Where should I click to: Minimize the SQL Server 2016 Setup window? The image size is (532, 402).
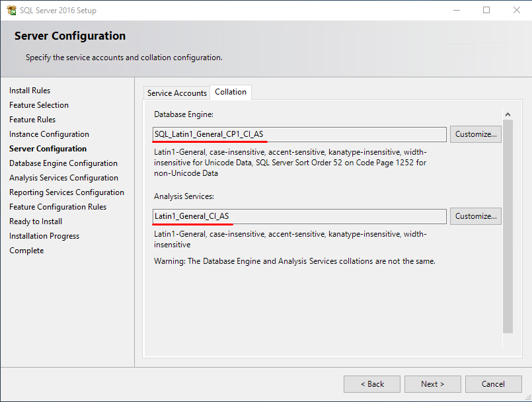click(457, 10)
